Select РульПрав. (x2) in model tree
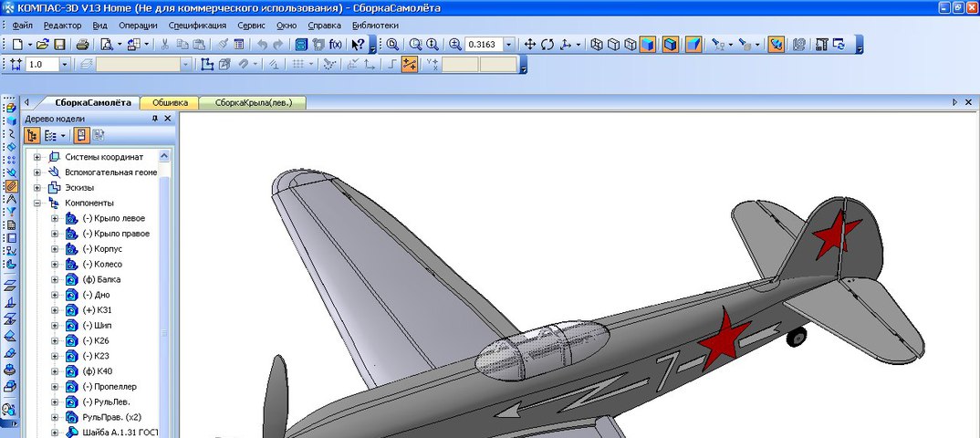 click(x=112, y=417)
